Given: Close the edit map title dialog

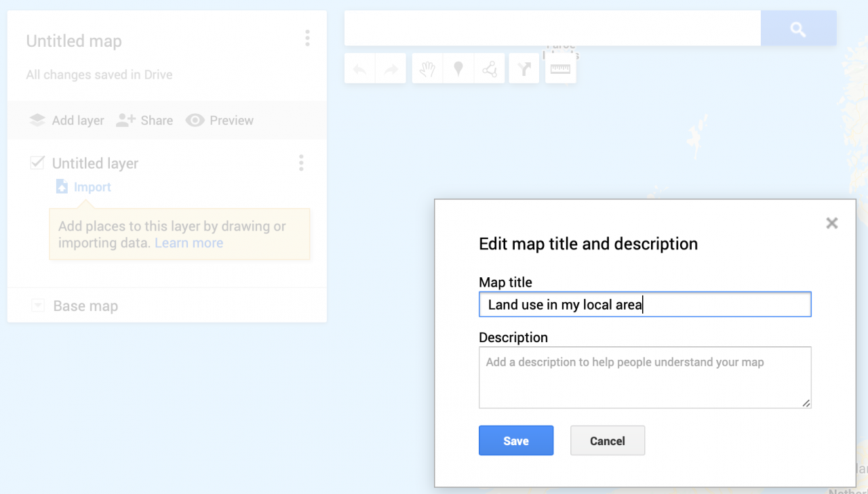Looking at the screenshot, I should [x=832, y=223].
